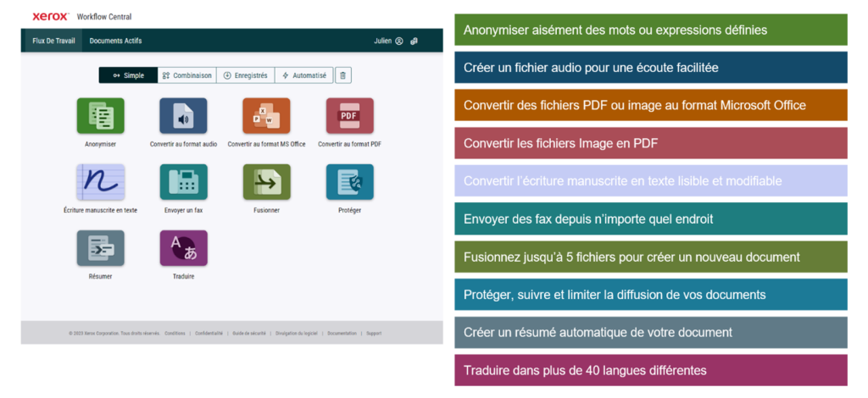868x398 pixels.
Task: Select Convertir au format MS Office icon
Action: pyautogui.click(x=266, y=116)
